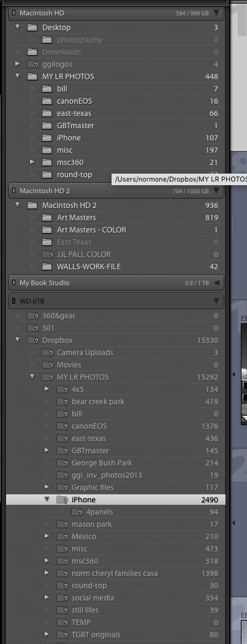Click the missing bear creek park folder icon
Viewport: 247px width, 644px height.
[61, 402]
